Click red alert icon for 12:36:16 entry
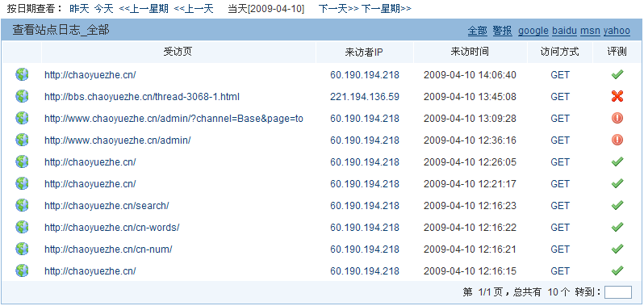 click(x=617, y=140)
